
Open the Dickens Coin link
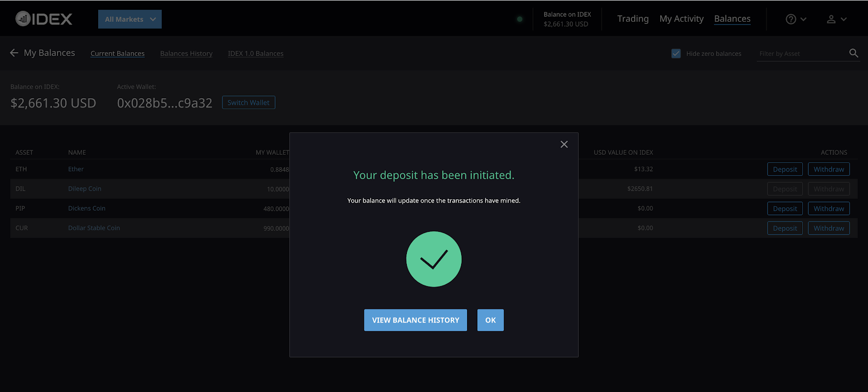[87, 208]
